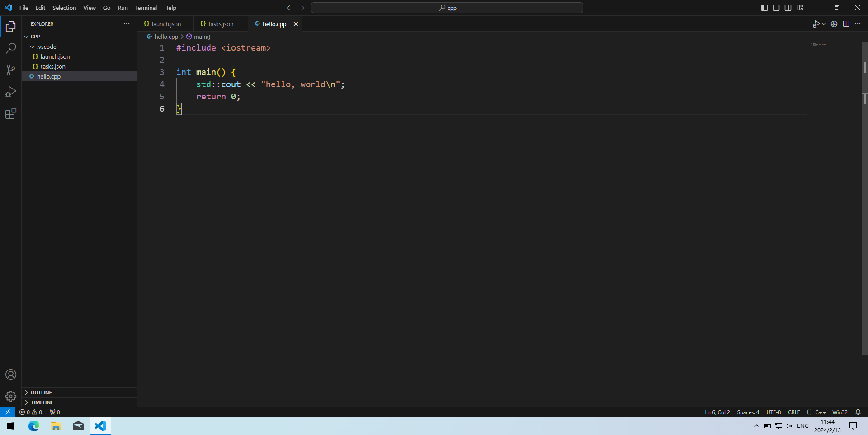
Task: Open Explorer Views and More Actions ellipsis
Action: tap(127, 24)
